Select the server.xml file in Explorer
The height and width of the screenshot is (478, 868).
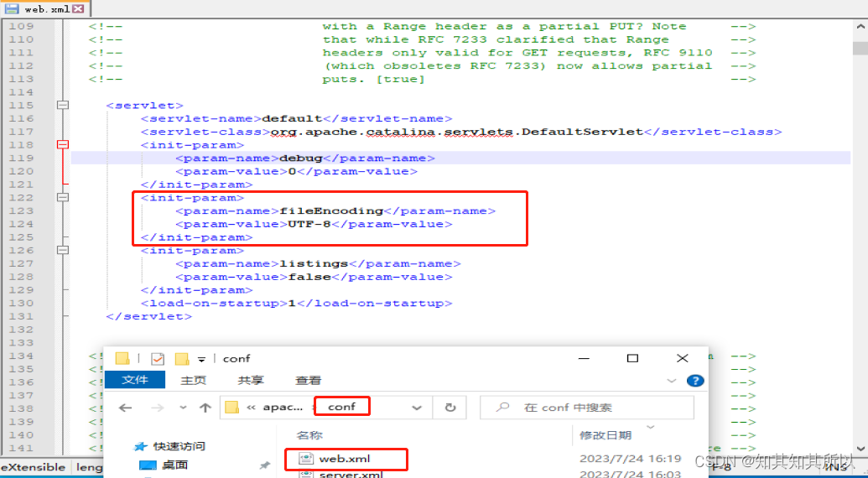pyautogui.click(x=351, y=475)
